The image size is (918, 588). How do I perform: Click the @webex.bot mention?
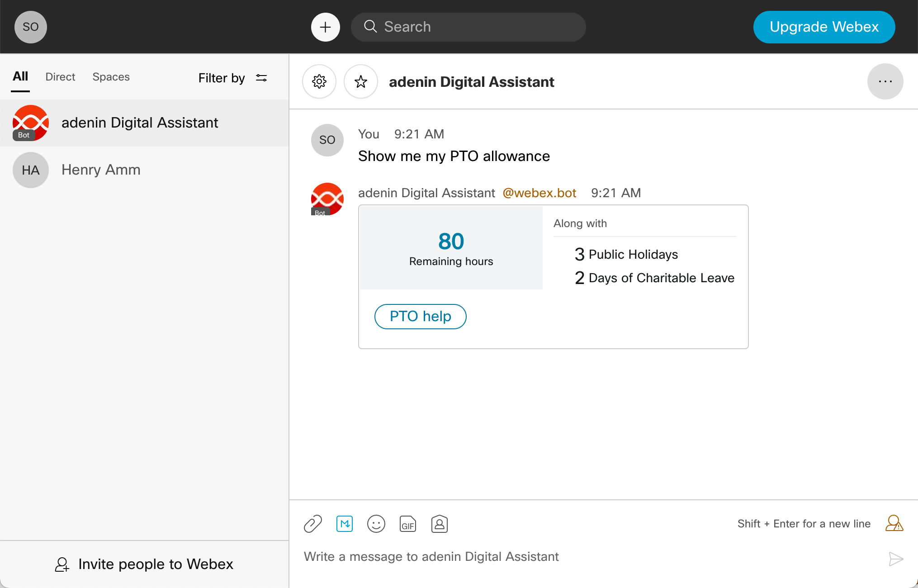click(539, 193)
